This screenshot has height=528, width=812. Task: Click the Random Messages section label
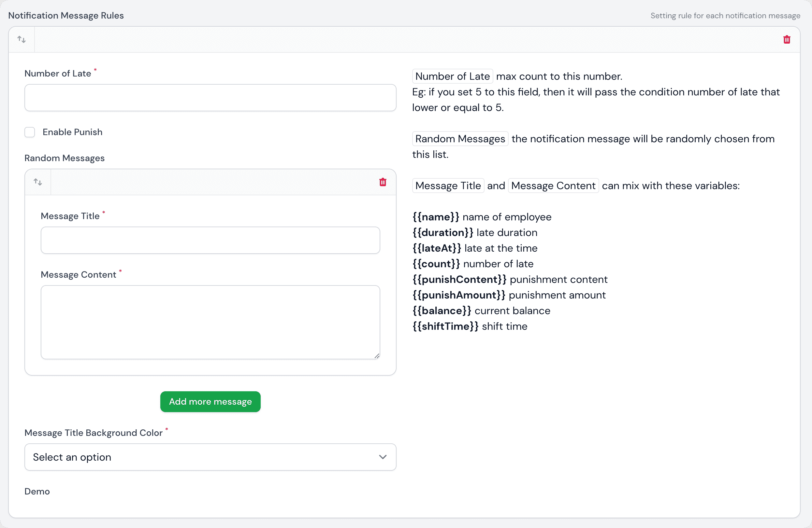point(65,158)
